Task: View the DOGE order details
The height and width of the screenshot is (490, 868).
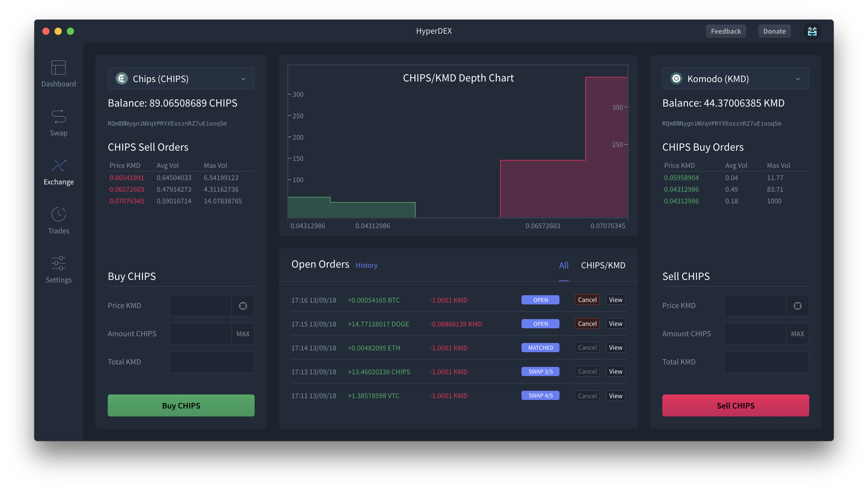Action: (615, 324)
